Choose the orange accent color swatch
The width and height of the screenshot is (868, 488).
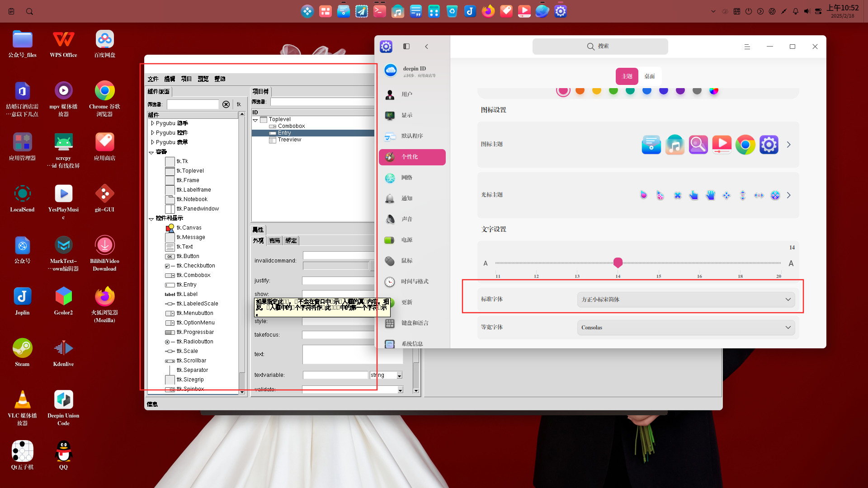[x=580, y=90]
